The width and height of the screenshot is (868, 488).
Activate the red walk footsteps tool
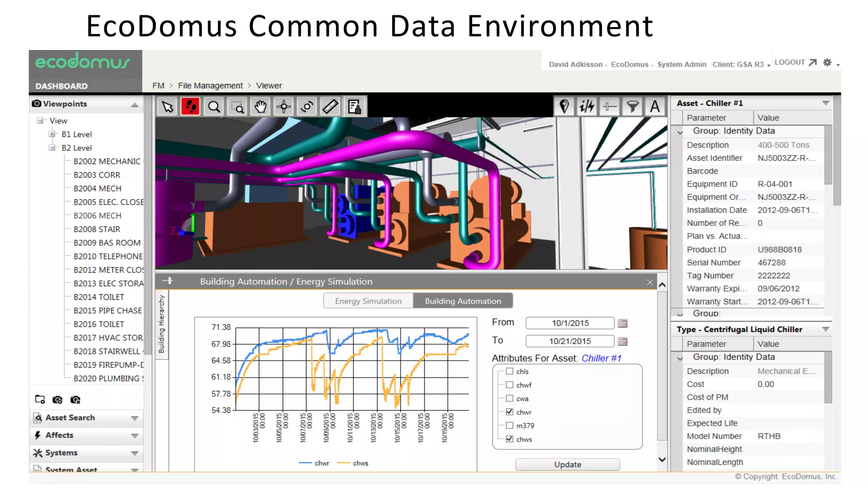pyautogui.click(x=191, y=107)
